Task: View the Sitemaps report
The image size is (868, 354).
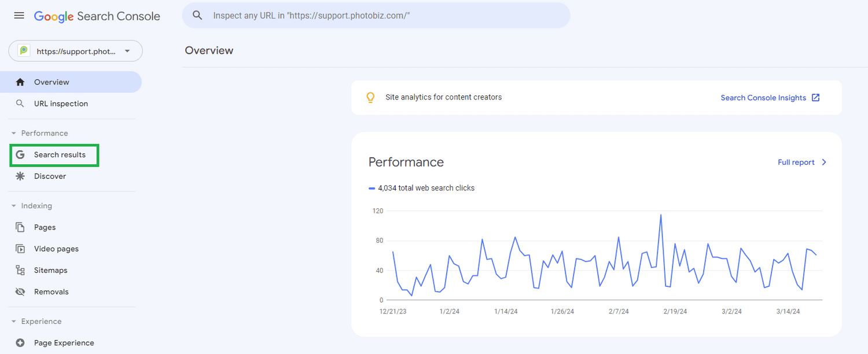Action: click(49, 270)
